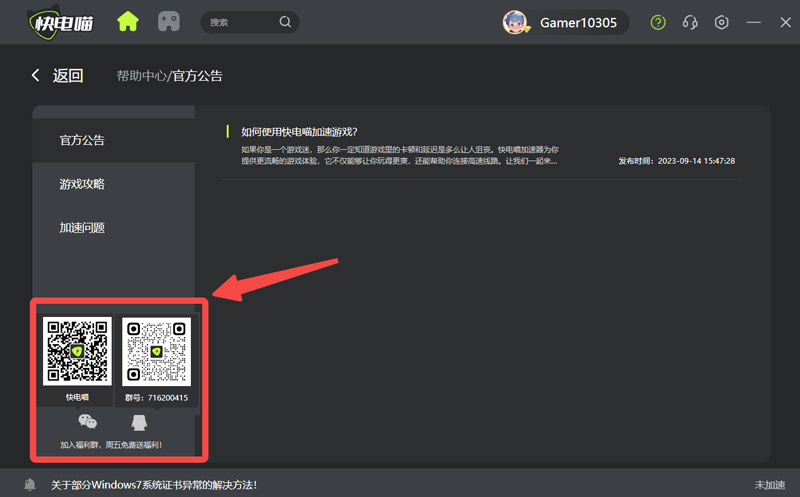800x497 pixels.
Task: Click the search magnifier icon
Action: coord(285,22)
